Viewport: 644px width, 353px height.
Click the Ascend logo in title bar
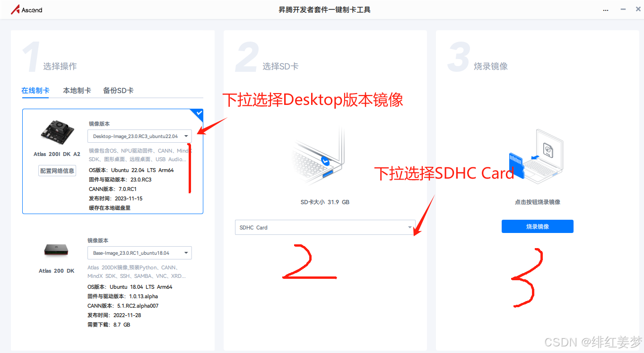pos(26,9)
